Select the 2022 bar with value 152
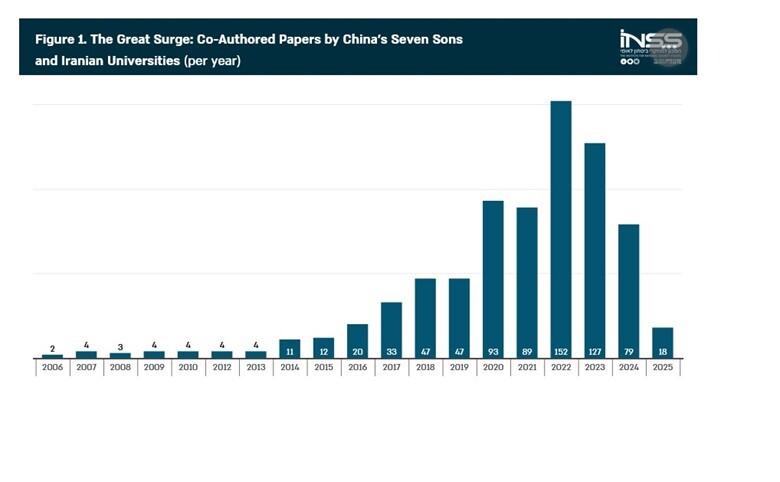This screenshot has width=780, height=482. [x=561, y=229]
